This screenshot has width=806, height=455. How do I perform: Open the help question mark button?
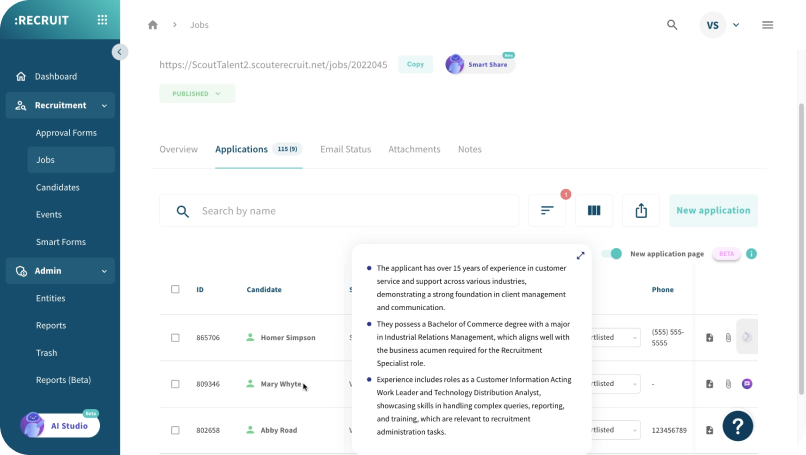(x=738, y=426)
